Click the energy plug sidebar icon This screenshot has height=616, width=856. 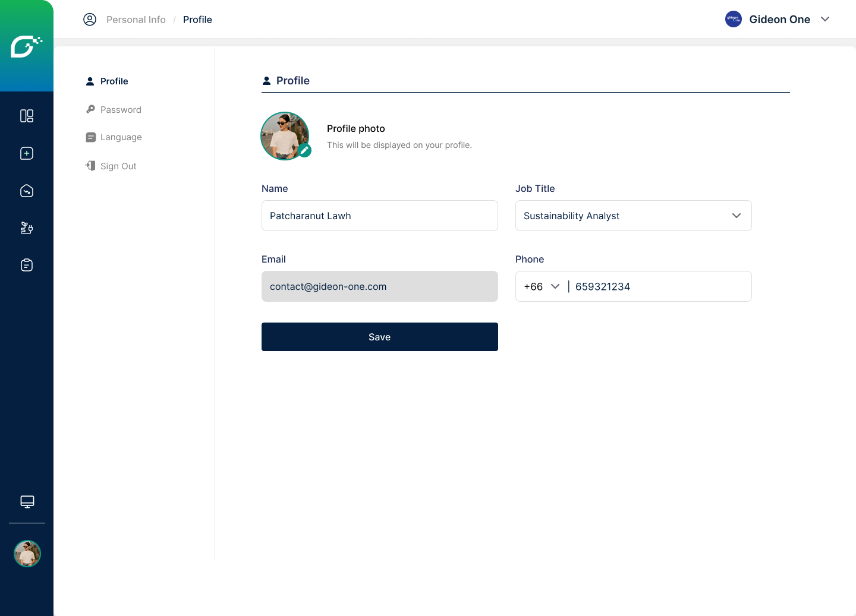pos(27,228)
